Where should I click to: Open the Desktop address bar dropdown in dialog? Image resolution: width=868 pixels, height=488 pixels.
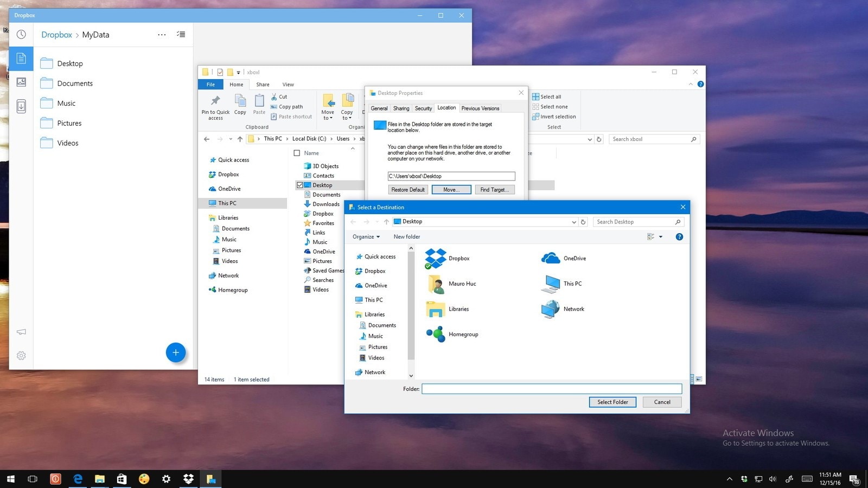(573, 222)
